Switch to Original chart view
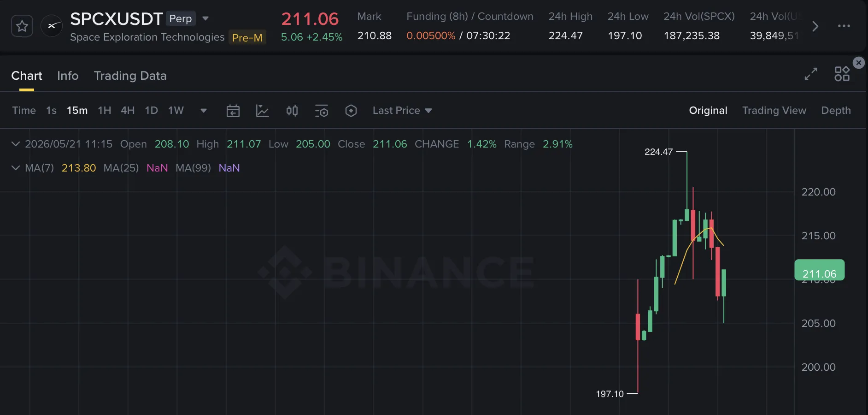 708,111
